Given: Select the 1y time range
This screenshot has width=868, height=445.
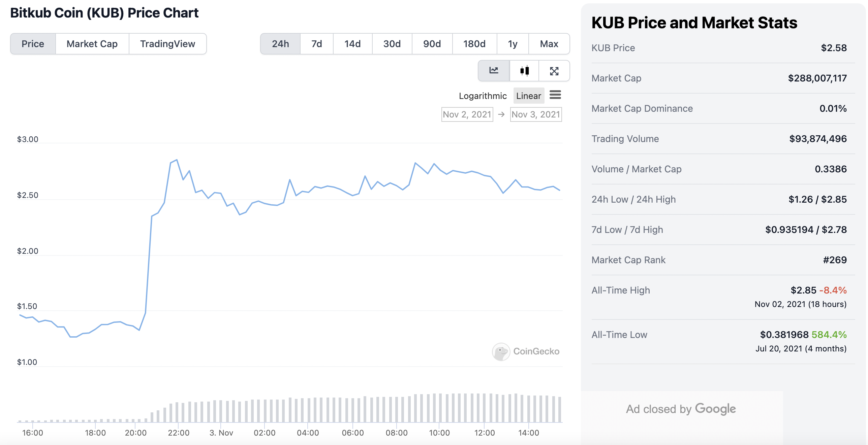Looking at the screenshot, I should (513, 44).
